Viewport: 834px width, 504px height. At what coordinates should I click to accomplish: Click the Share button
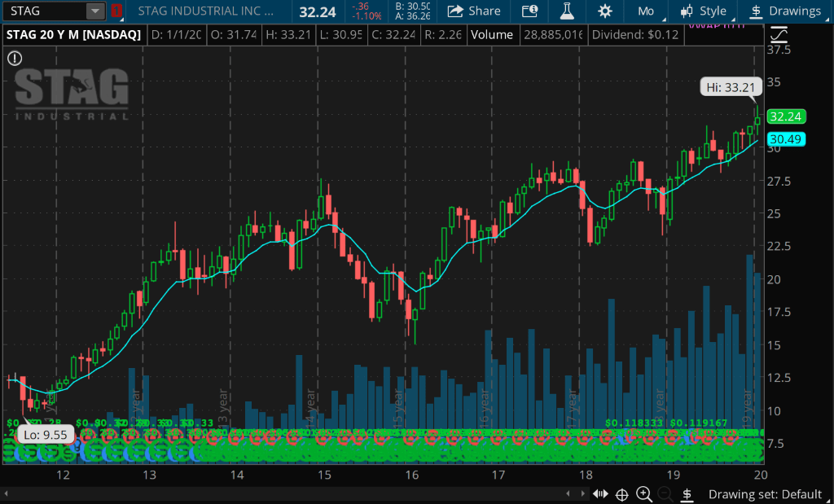[474, 11]
